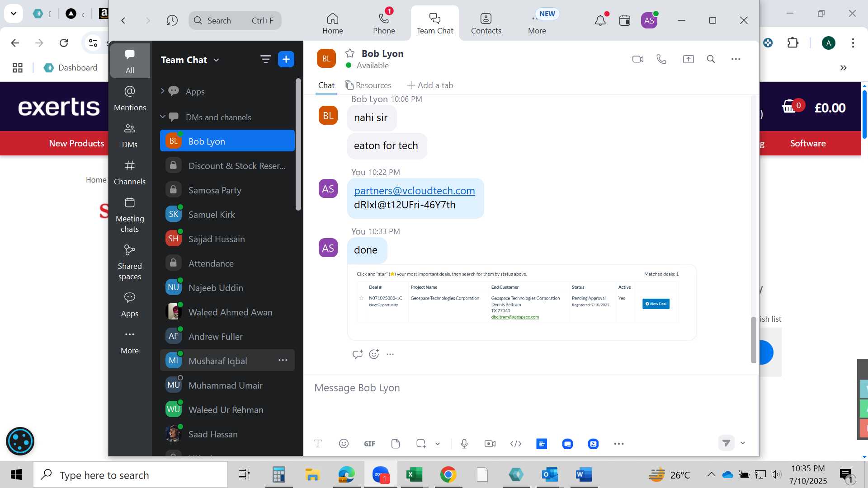
Task: Open chat with Sajjad Hussain
Action: (227, 239)
